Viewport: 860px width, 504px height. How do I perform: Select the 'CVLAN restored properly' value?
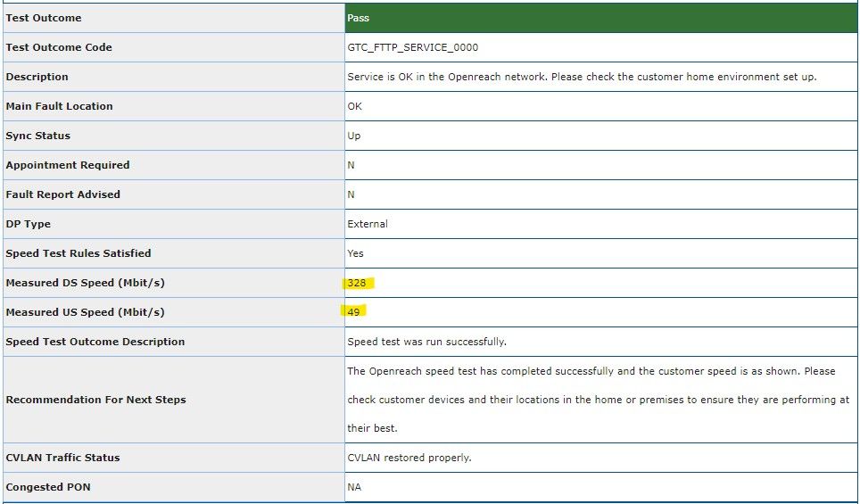click(409, 458)
